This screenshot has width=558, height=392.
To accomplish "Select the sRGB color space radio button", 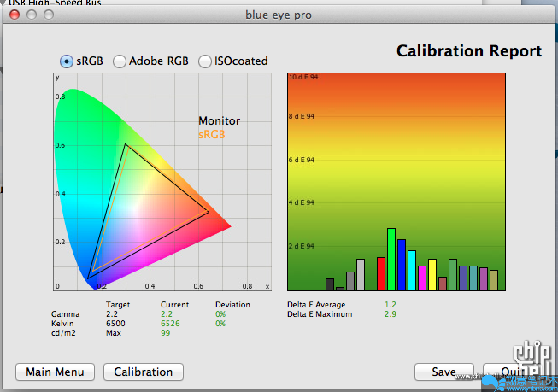I will tap(66, 61).
